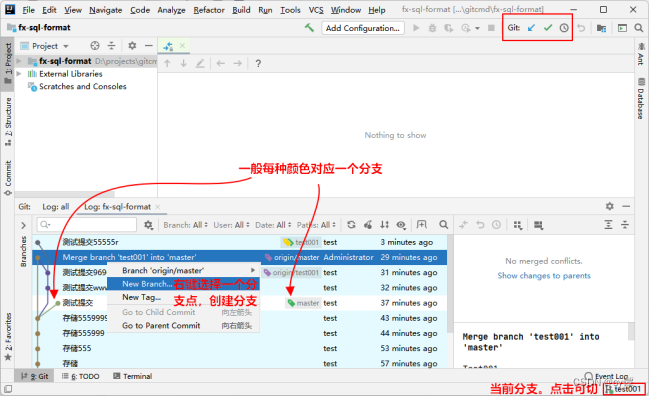
Task: Click current branch test001 status widget
Action: click(624, 389)
